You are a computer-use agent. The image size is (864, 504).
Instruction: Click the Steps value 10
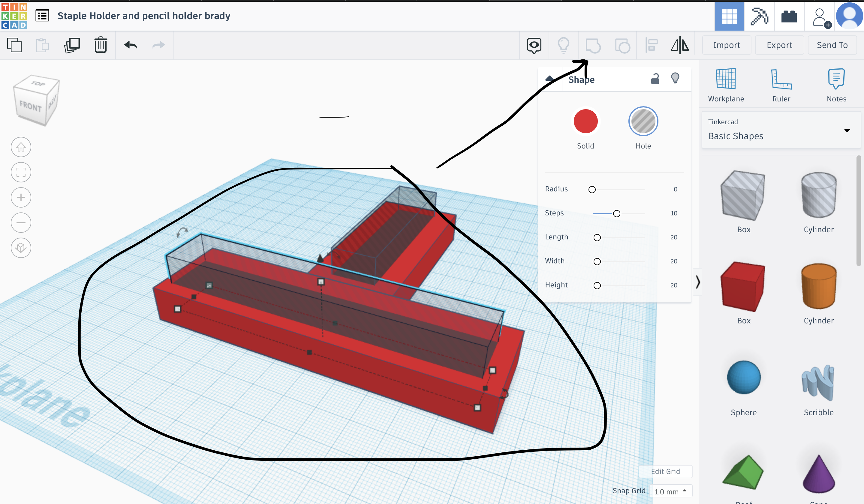tap(674, 213)
